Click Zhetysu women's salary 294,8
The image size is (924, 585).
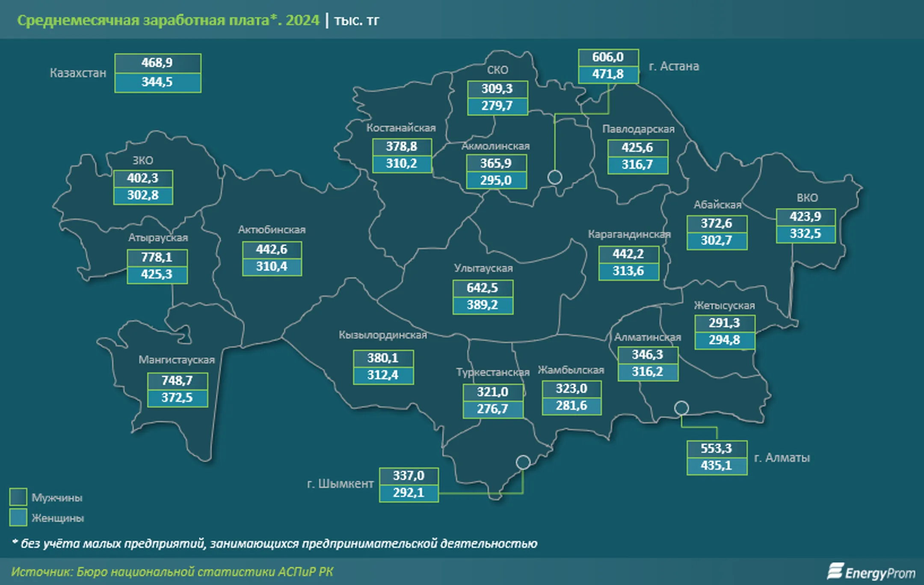(x=724, y=340)
